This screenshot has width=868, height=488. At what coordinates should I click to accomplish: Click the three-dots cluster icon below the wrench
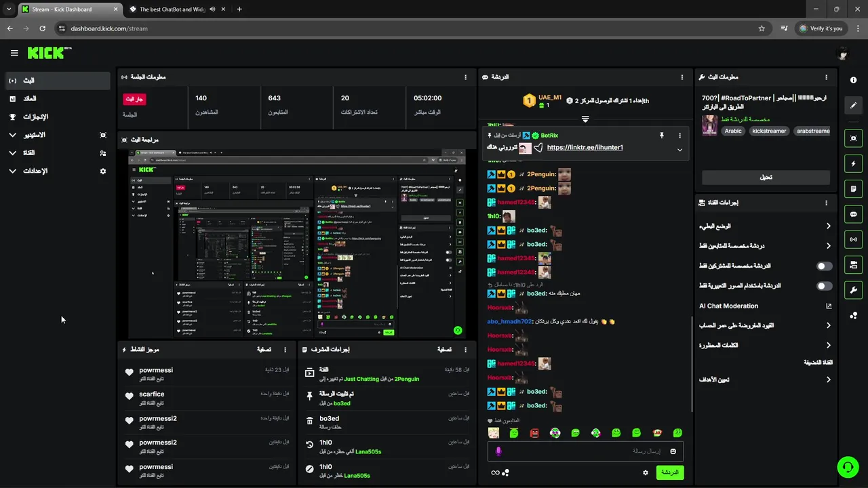click(x=853, y=315)
